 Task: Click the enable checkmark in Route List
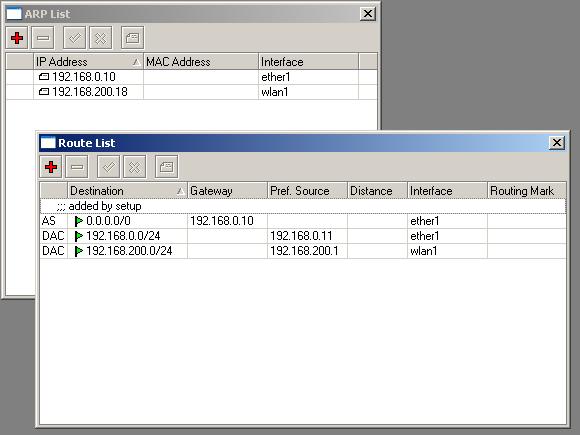click(108, 167)
